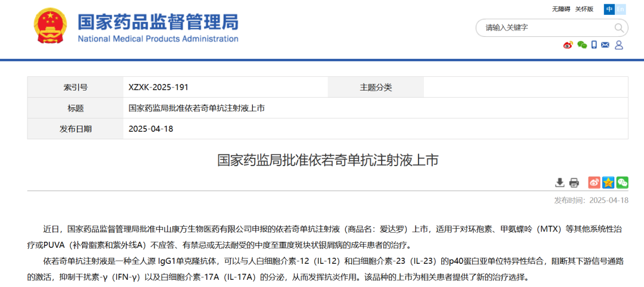Viewport: 644px width, 287px height.
Task: Select date 2025-04-18 in table
Action: 151,129
